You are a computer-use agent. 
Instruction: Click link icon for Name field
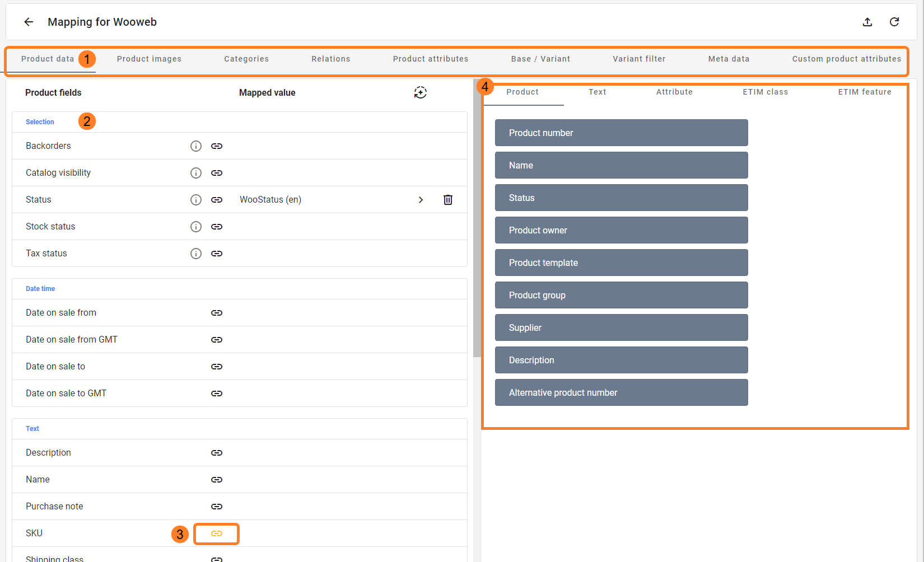tap(217, 480)
